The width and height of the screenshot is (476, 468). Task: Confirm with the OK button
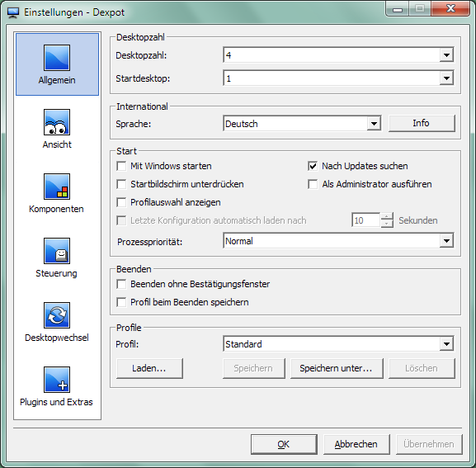[x=284, y=444]
